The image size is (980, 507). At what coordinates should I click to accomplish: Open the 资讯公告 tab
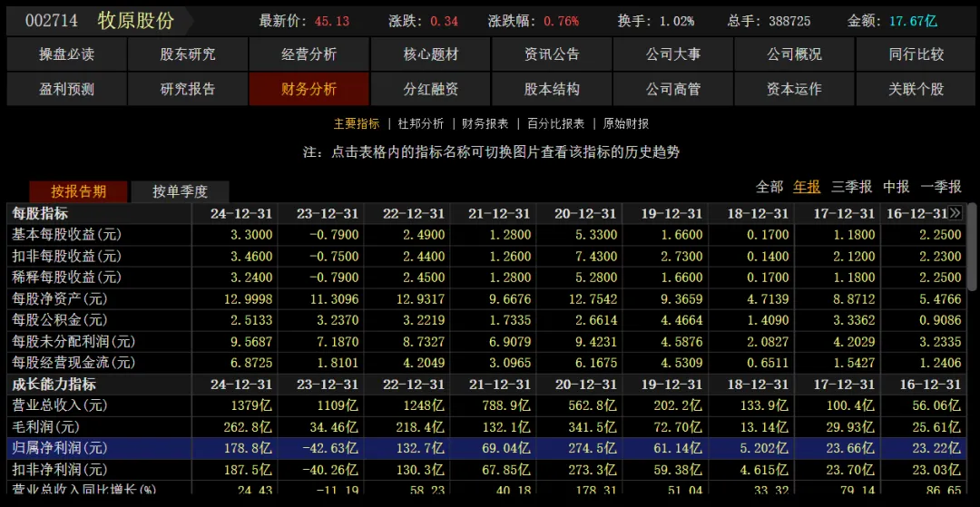(x=552, y=54)
